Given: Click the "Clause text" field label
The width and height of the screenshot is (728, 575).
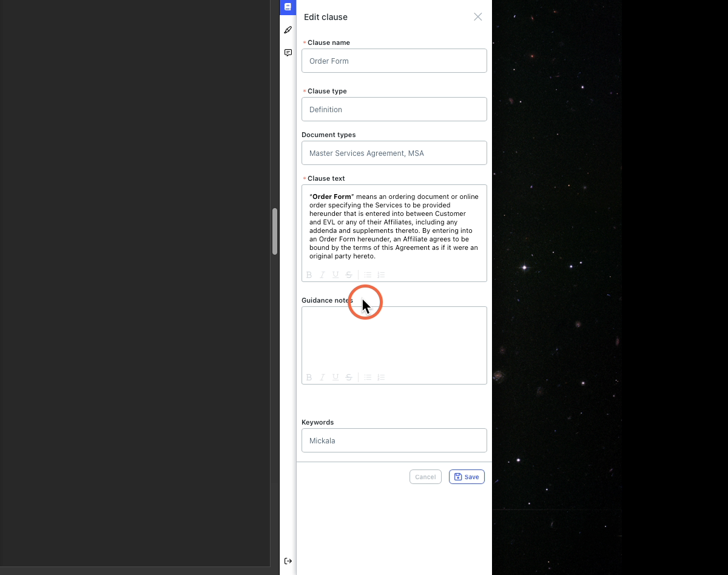Looking at the screenshot, I should (326, 178).
